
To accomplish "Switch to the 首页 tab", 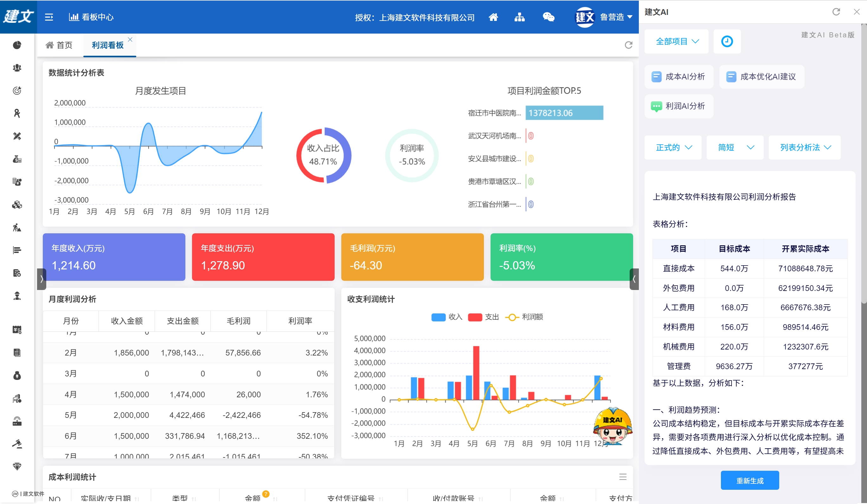I will click(59, 45).
